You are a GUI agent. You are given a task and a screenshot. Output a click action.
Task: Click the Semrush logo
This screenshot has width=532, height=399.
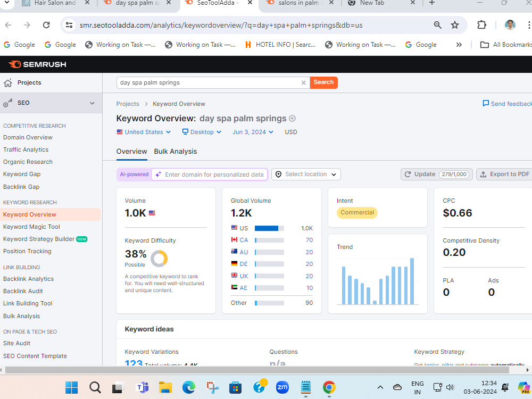37,64
